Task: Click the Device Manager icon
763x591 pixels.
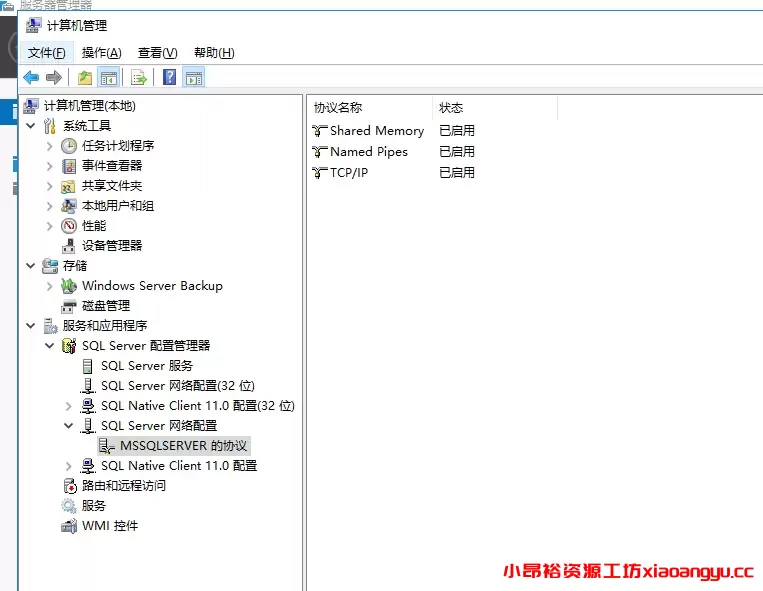Action: click(x=69, y=246)
